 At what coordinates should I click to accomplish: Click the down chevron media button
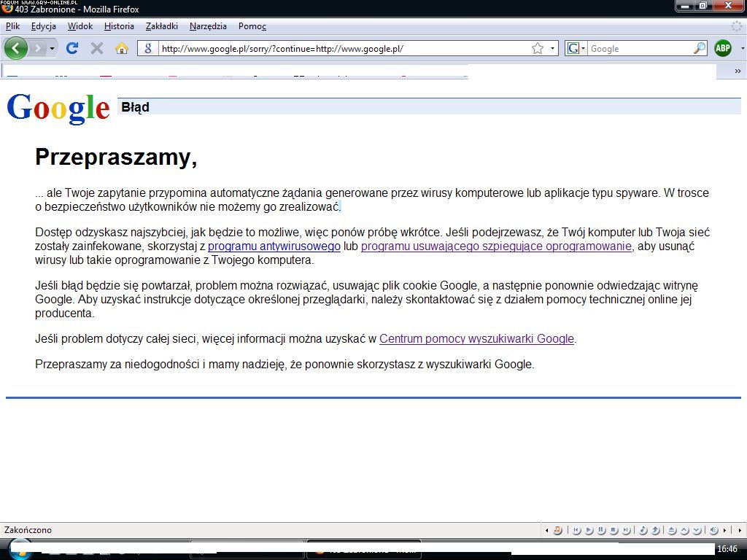point(697,530)
